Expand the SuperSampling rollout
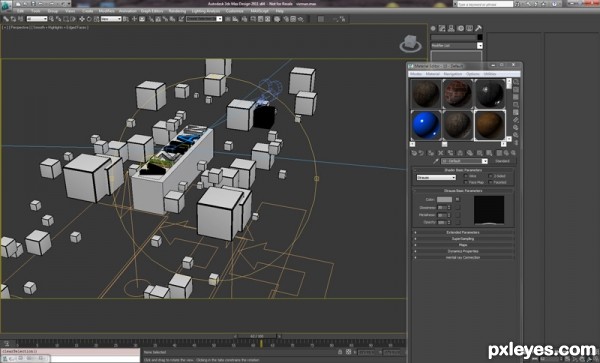This screenshot has height=363, width=600. (463, 239)
